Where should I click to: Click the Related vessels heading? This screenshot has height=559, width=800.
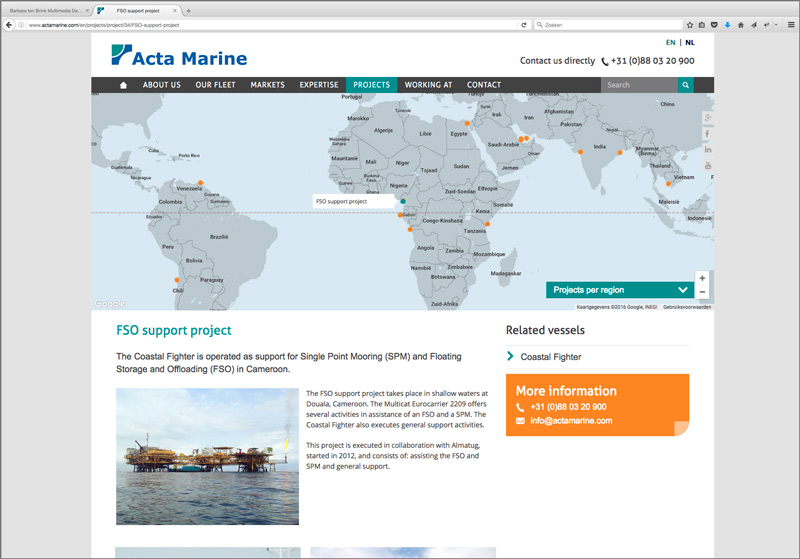(545, 330)
